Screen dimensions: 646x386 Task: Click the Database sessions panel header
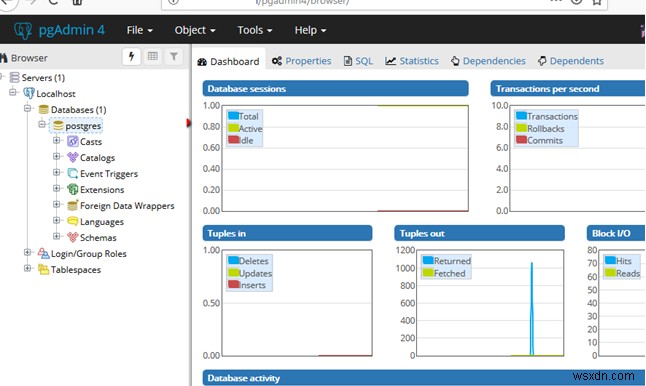[x=335, y=89]
